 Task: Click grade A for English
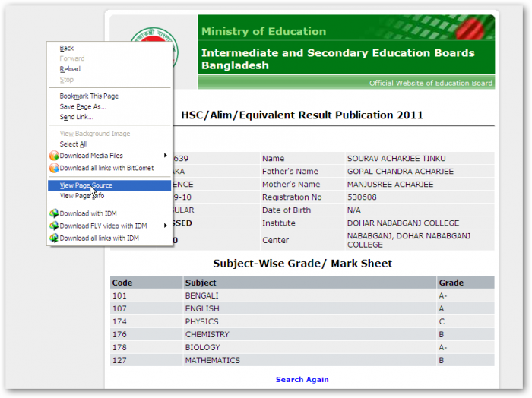coord(442,309)
